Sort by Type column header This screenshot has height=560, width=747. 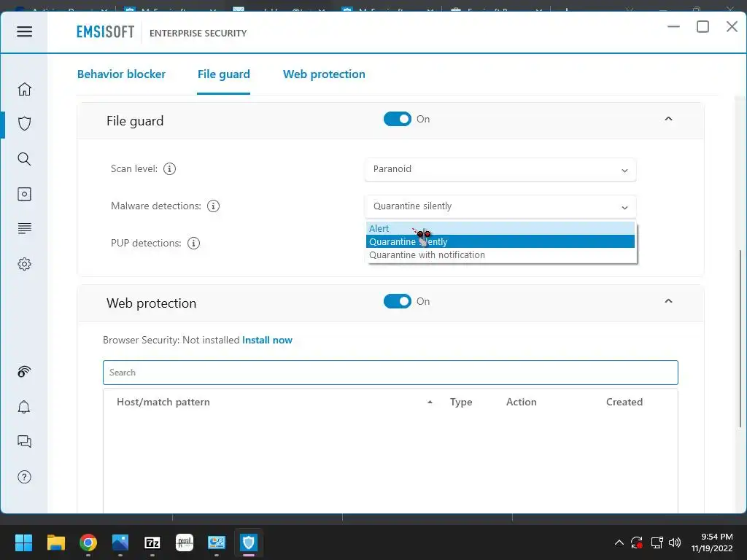coord(461,402)
